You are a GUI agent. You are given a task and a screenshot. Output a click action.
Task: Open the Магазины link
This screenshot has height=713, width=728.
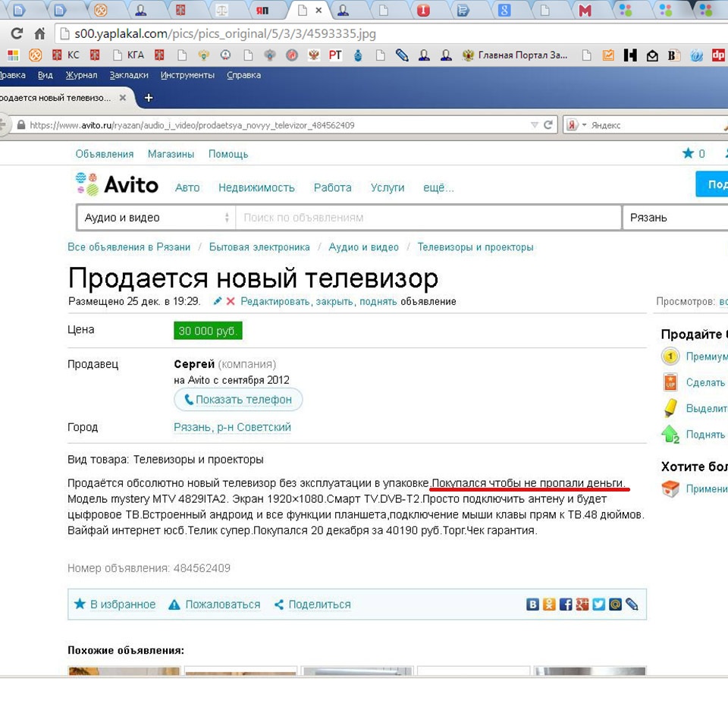pyautogui.click(x=171, y=154)
